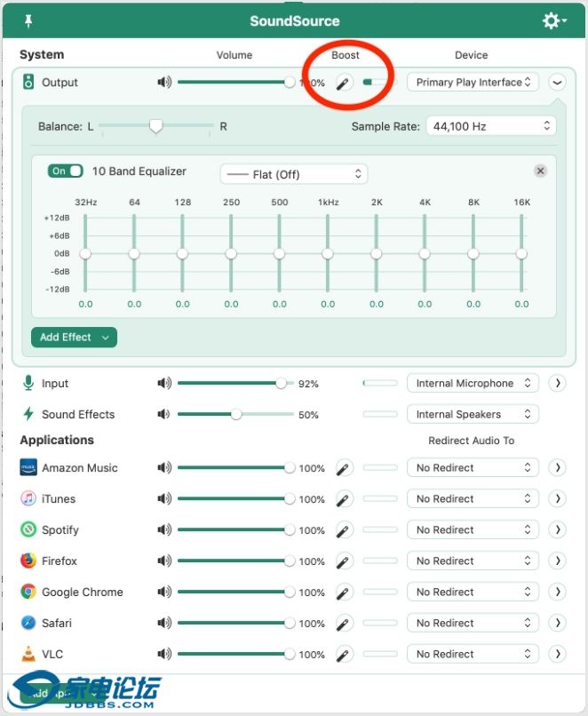
Task: Click the 32Hz equalizer band knob
Action: pos(85,254)
